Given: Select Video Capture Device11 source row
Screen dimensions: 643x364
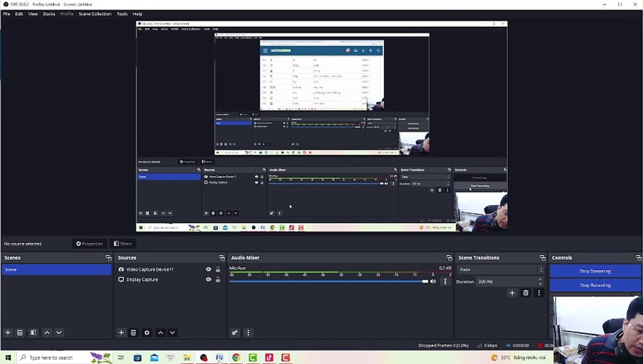Looking at the screenshot, I should pos(170,269).
